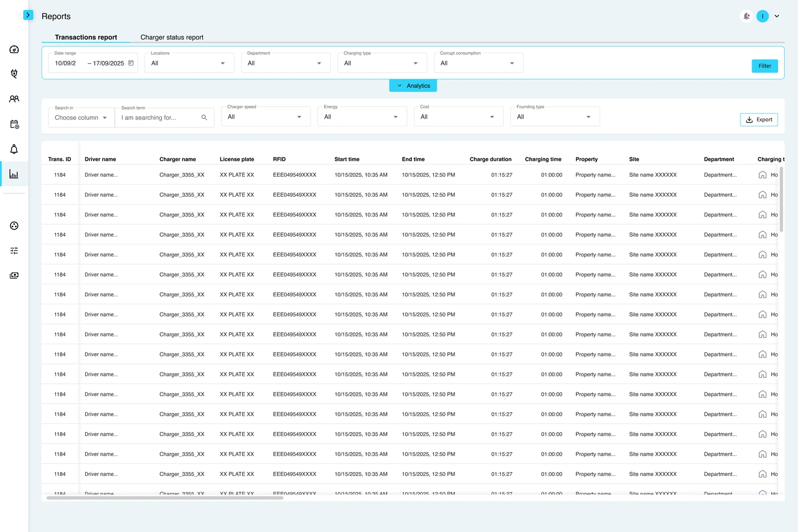The image size is (798, 532).
Task: Open notifications bell in top header
Action: tap(746, 16)
